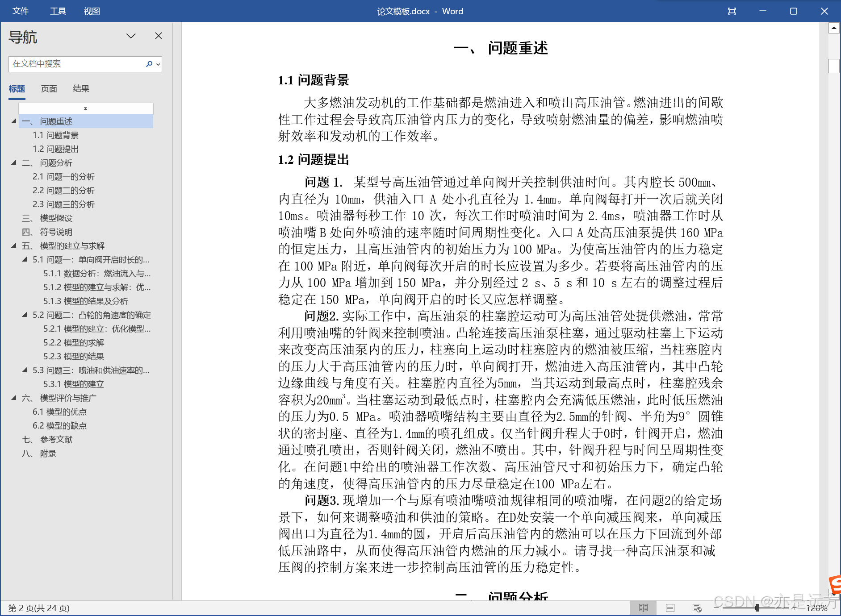841x616 pixels.
Task: Go to 5.1.1 数据分析 heading
Action: pos(97,273)
